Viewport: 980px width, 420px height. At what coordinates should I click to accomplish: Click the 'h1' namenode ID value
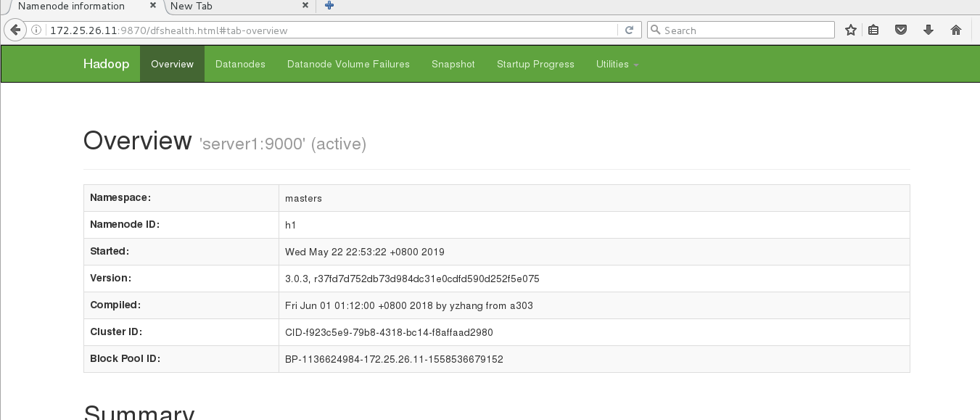(291, 225)
